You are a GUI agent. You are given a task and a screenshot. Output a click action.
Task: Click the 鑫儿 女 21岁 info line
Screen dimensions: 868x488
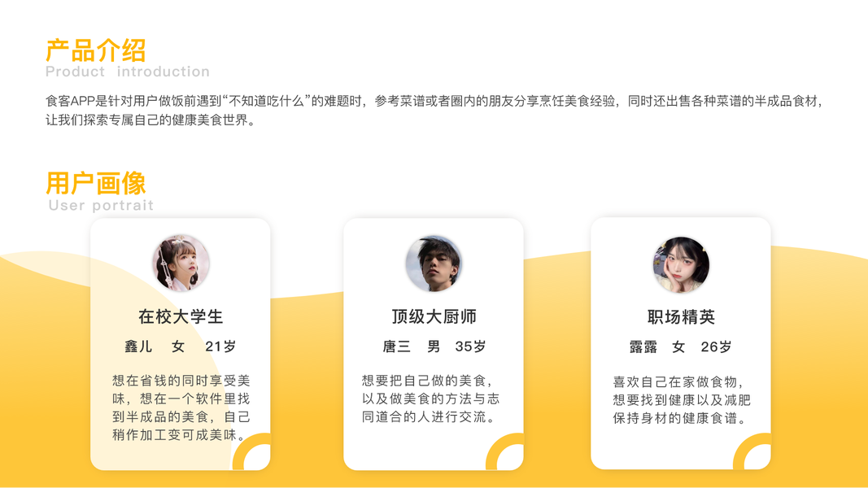181,346
